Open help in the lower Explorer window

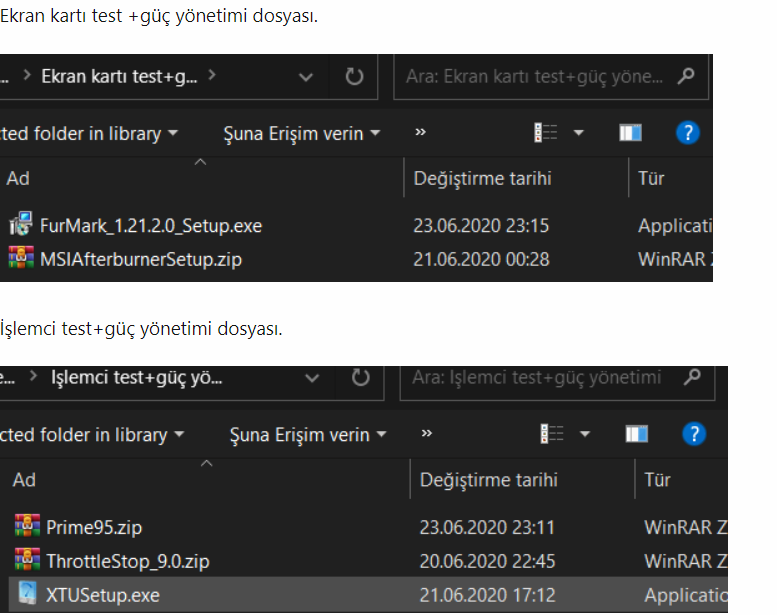(x=693, y=434)
